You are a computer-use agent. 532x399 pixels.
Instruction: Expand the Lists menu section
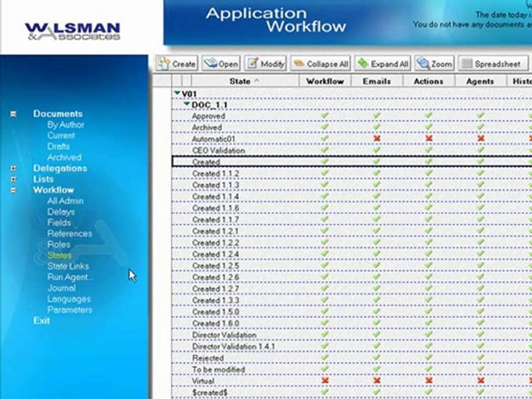pyautogui.click(x=13, y=179)
